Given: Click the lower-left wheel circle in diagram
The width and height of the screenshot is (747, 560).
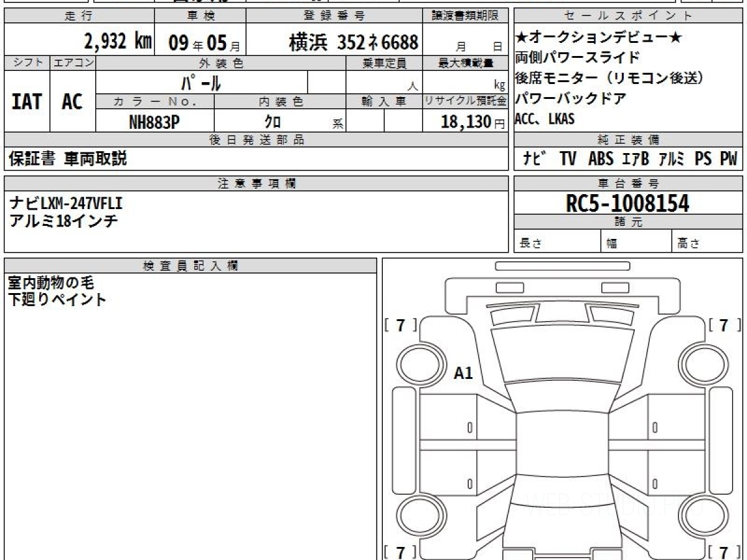Looking at the screenshot, I should point(416,516).
